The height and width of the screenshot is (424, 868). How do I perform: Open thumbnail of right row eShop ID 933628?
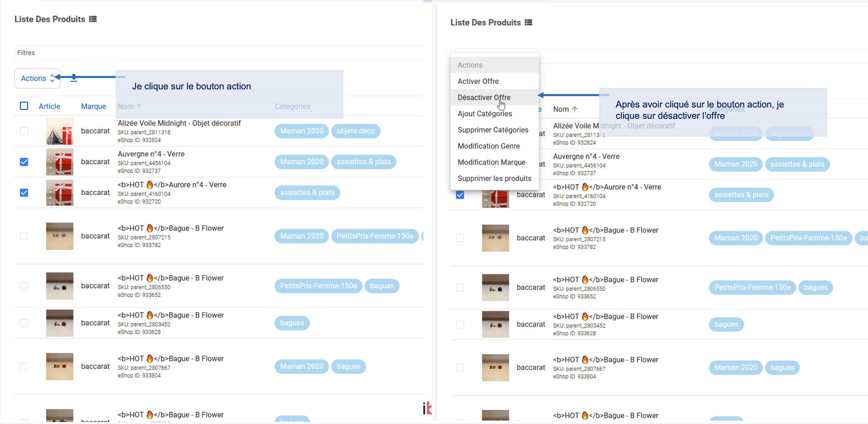point(495,324)
